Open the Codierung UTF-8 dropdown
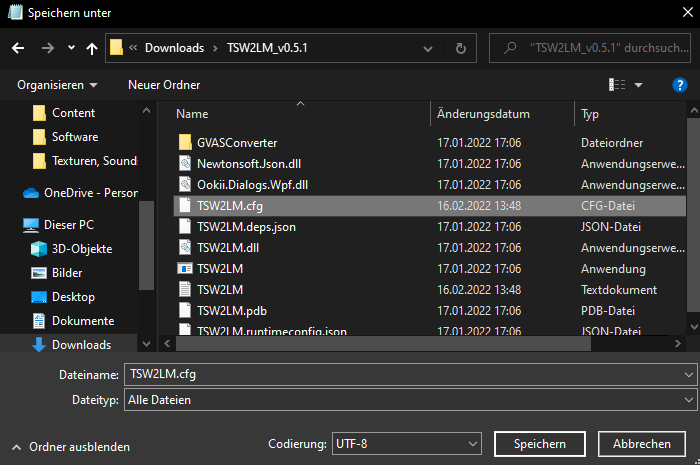This screenshot has height=465, width=700. click(407, 443)
